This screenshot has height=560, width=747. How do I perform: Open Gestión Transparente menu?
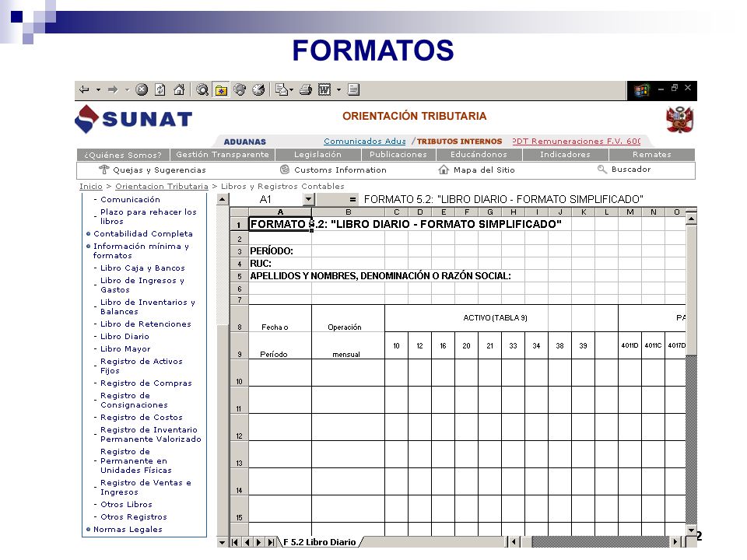(x=223, y=154)
